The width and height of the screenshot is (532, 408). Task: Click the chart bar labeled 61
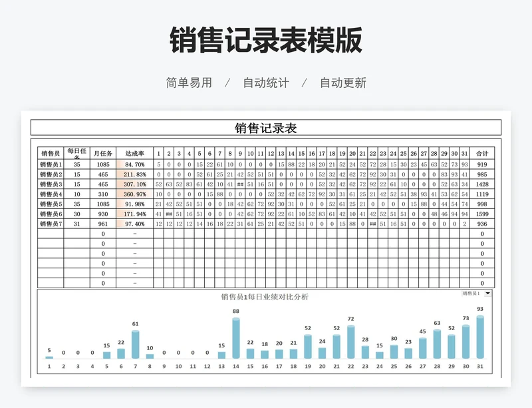(x=136, y=345)
